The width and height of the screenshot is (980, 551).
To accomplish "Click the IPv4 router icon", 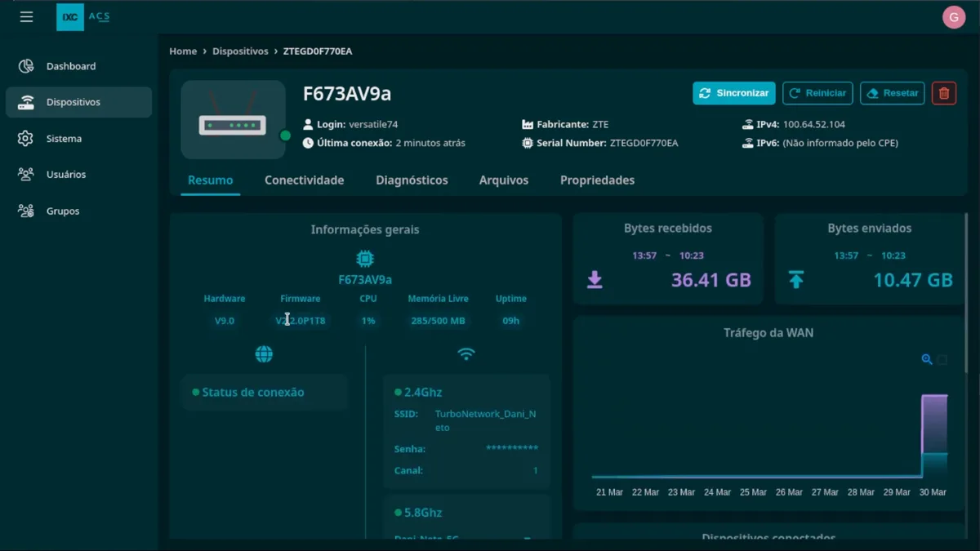I will (748, 125).
